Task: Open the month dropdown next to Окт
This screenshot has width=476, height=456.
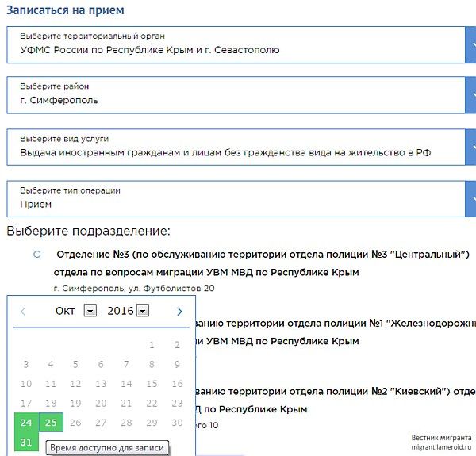Action: tap(90, 311)
